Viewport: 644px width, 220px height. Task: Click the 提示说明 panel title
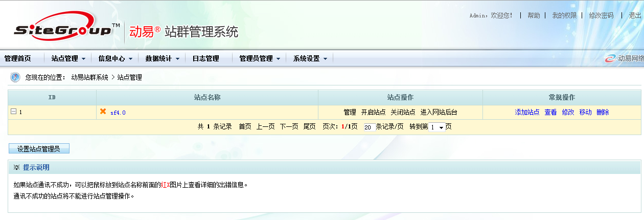pos(36,167)
